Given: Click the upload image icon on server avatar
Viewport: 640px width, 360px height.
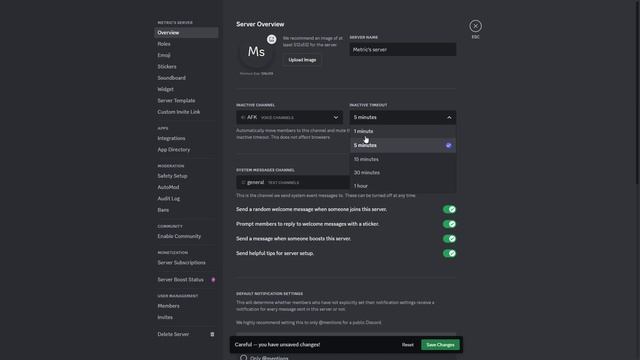Looking at the screenshot, I should pyautogui.click(x=271, y=39).
